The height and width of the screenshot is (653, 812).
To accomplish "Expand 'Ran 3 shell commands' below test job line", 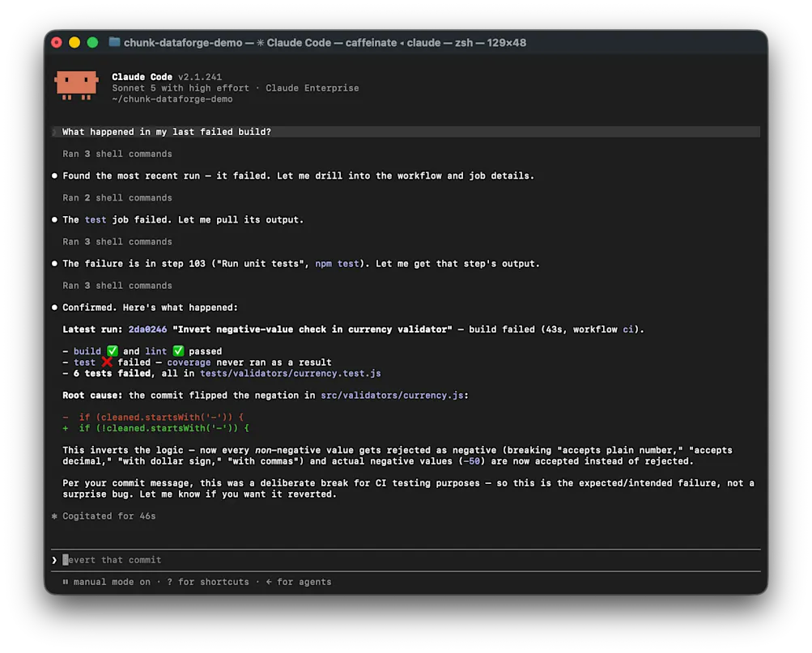I will (117, 242).
